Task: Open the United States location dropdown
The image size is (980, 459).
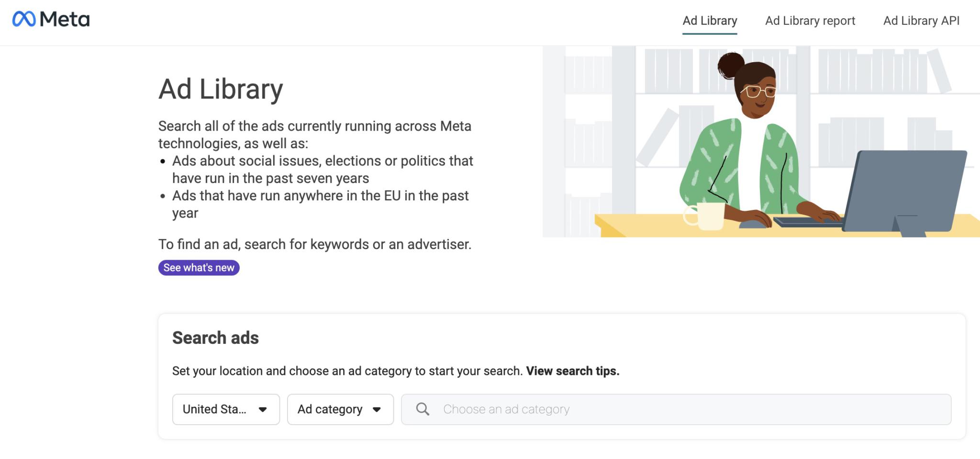Action: tap(226, 409)
